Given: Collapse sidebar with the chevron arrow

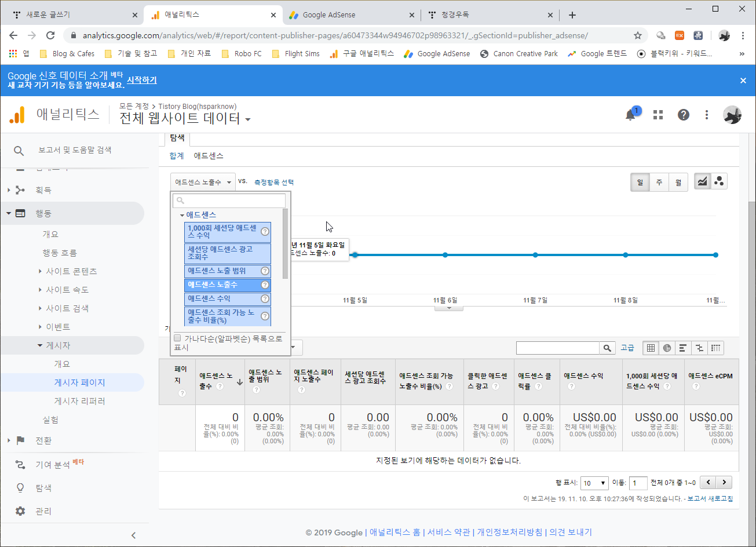Looking at the screenshot, I should [134, 535].
